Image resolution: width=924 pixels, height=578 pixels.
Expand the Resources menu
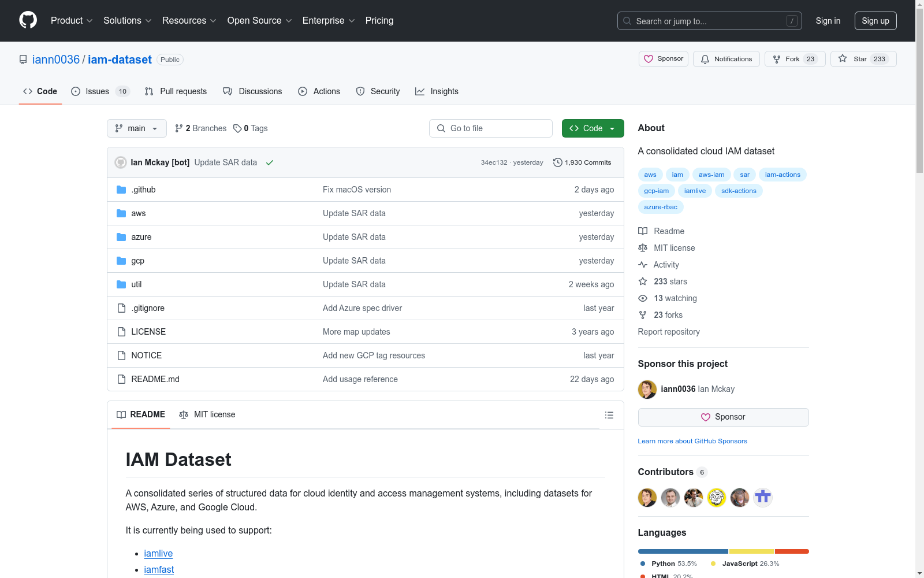[189, 20]
